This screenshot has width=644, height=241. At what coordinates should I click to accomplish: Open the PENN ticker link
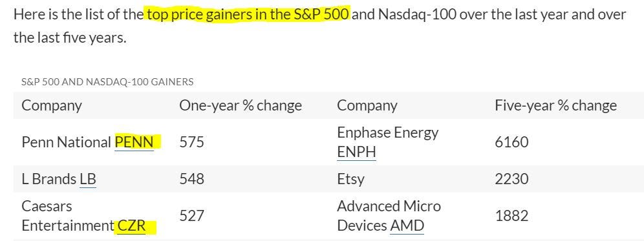(134, 142)
